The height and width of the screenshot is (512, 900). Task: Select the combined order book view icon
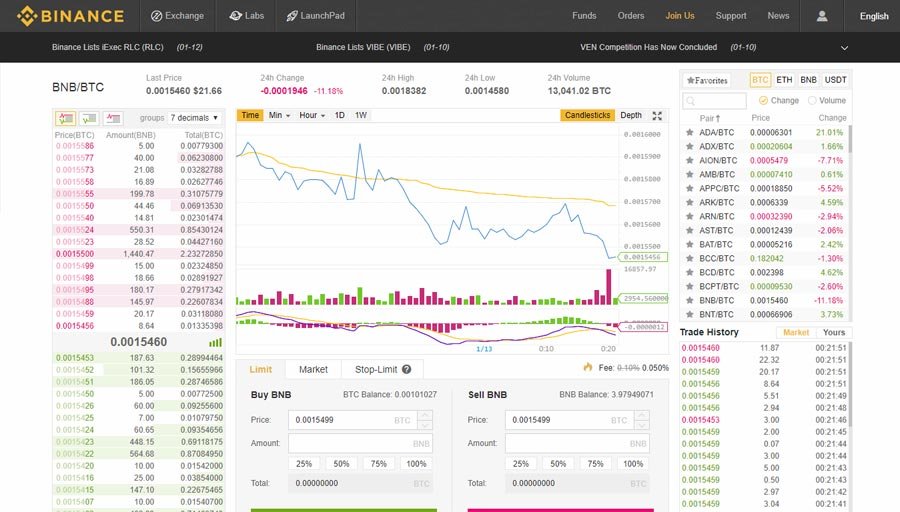[65, 118]
